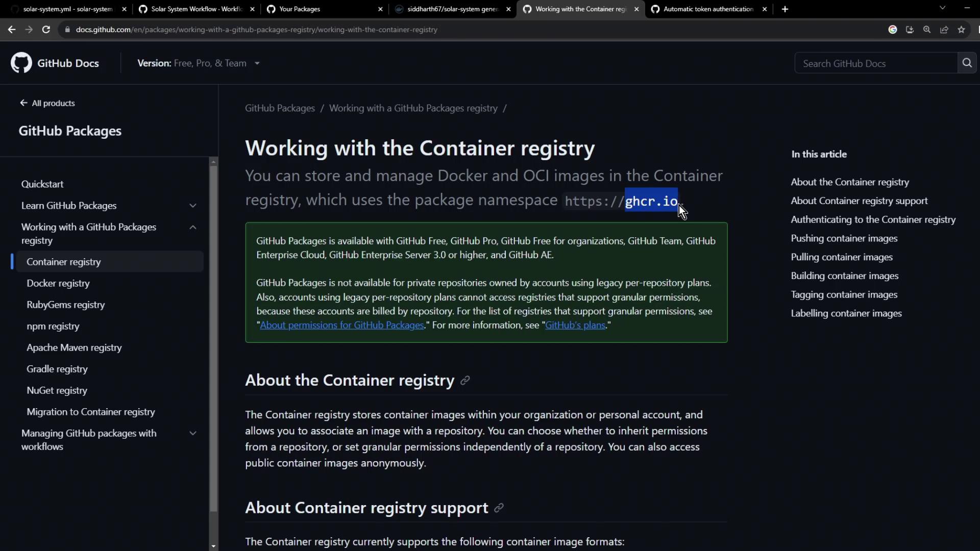Open About permissions for GitHub Packages link
Viewport: 980px width, 551px height.
(341, 325)
